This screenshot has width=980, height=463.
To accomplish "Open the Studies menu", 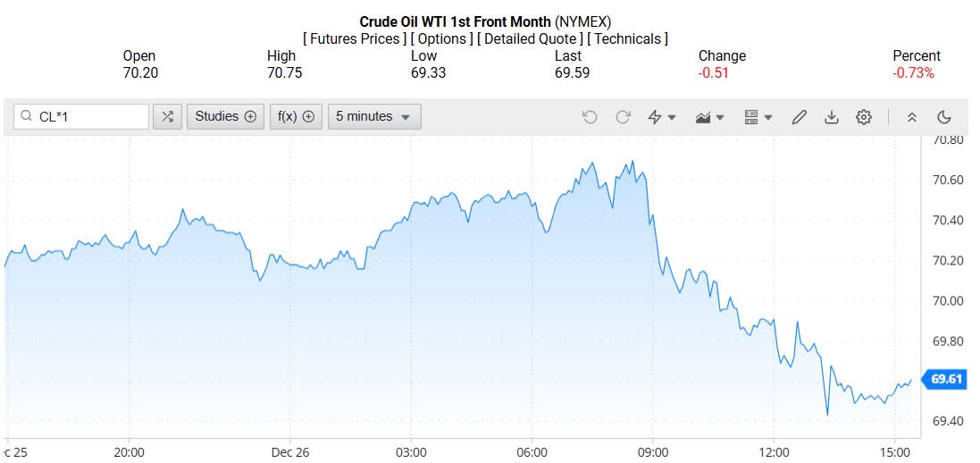I will click(x=225, y=116).
